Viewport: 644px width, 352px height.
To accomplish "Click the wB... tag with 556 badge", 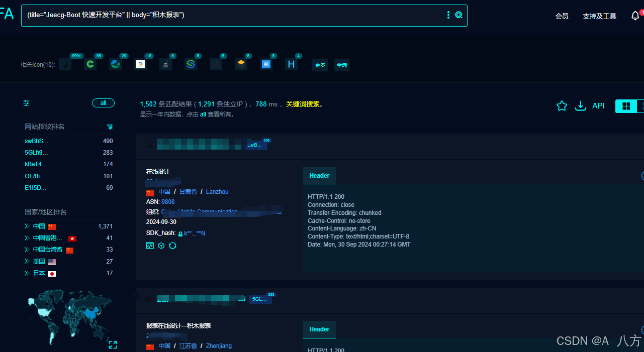I will click(256, 145).
